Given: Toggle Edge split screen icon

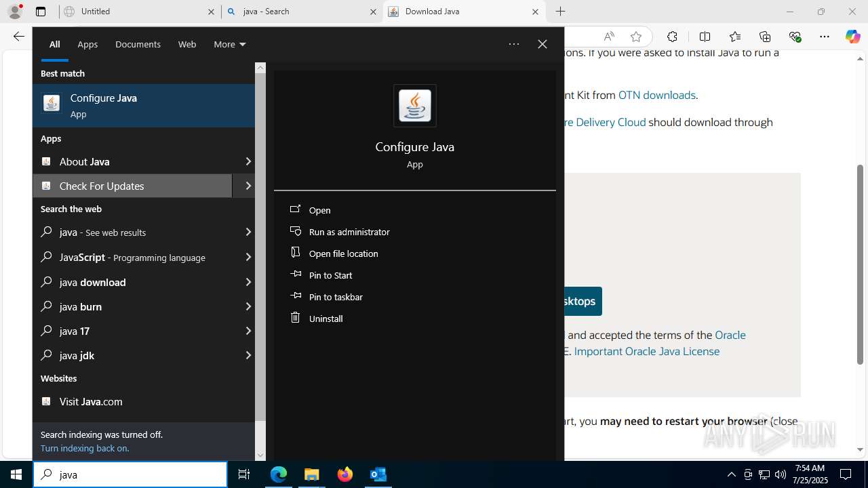Looking at the screenshot, I should coord(705,37).
